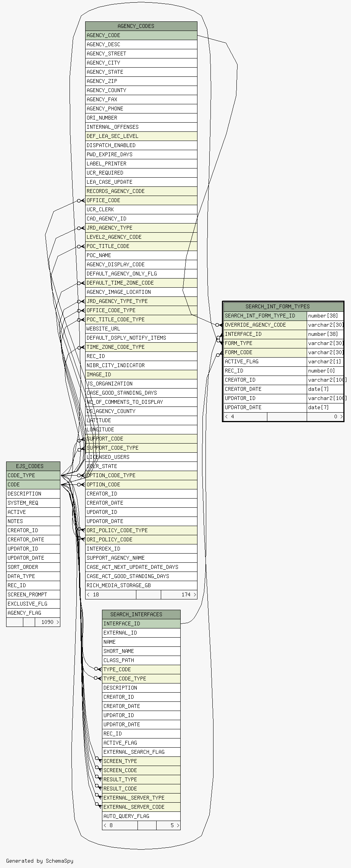Select AGENCY_FLAG in EJS_CODES
The width and height of the screenshot is (351, 868).
33,613
